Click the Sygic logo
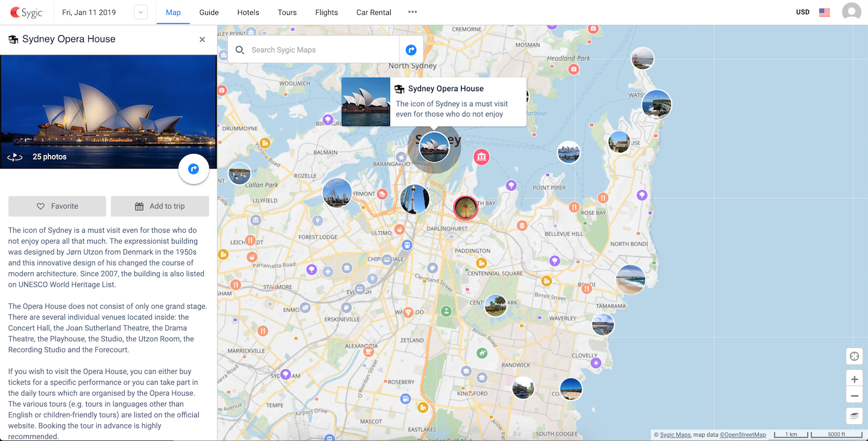 point(27,12)
